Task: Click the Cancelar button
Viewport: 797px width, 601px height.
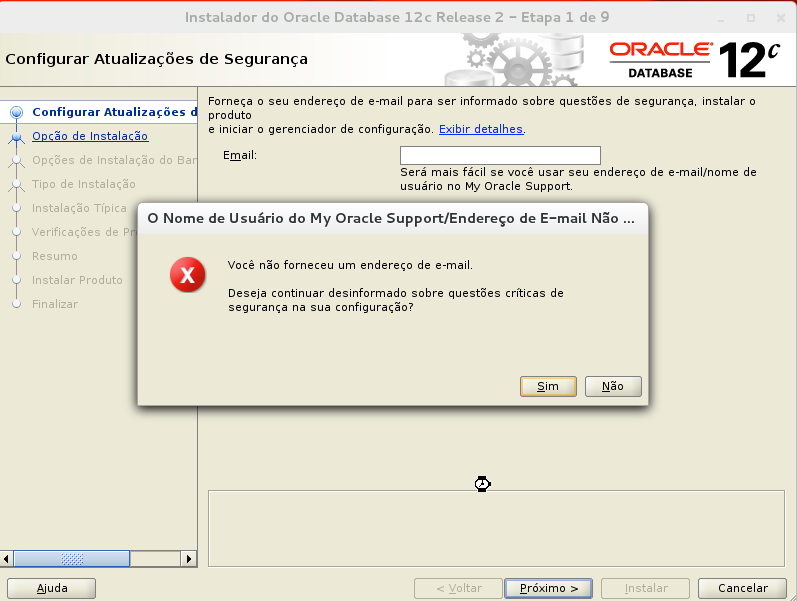Action: pos(743,588)
